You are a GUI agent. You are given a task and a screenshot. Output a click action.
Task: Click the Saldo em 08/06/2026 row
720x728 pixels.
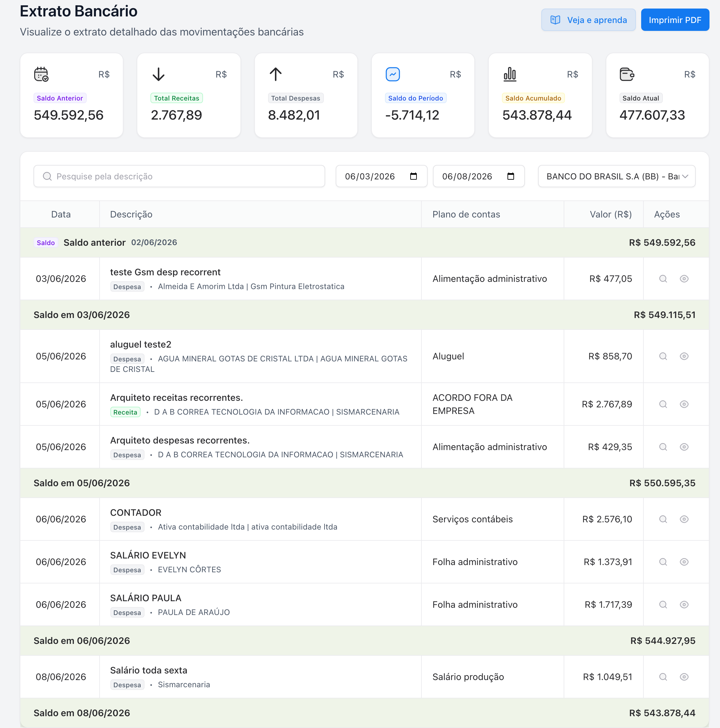pos(364,713)
